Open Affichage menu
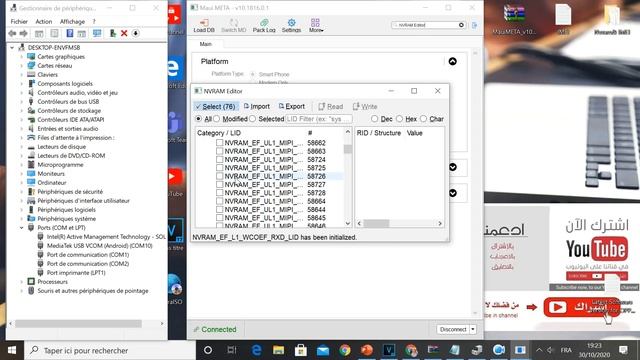This screenshot has width=640, height=360. [72, 22]
